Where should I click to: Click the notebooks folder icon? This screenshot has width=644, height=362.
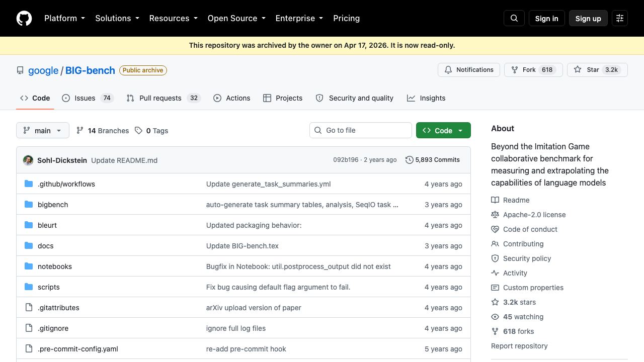coord(29,266)
